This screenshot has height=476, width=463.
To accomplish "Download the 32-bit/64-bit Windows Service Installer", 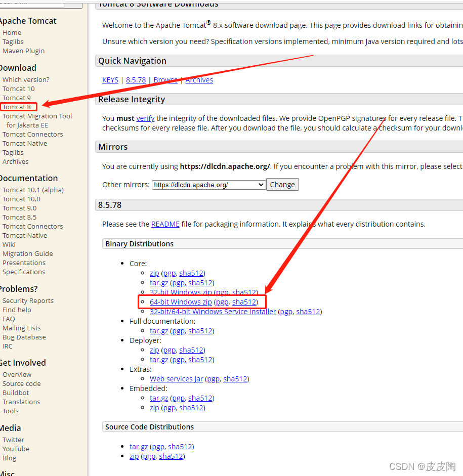I will coord(213,312).
